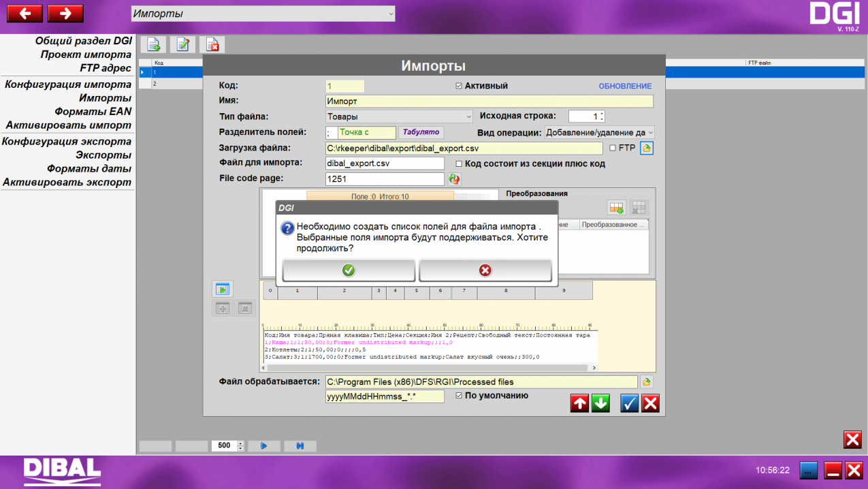This screenshot has width=868, height=489.
Task: Toggle the Активный checkbox
Action: coord(459,86)
